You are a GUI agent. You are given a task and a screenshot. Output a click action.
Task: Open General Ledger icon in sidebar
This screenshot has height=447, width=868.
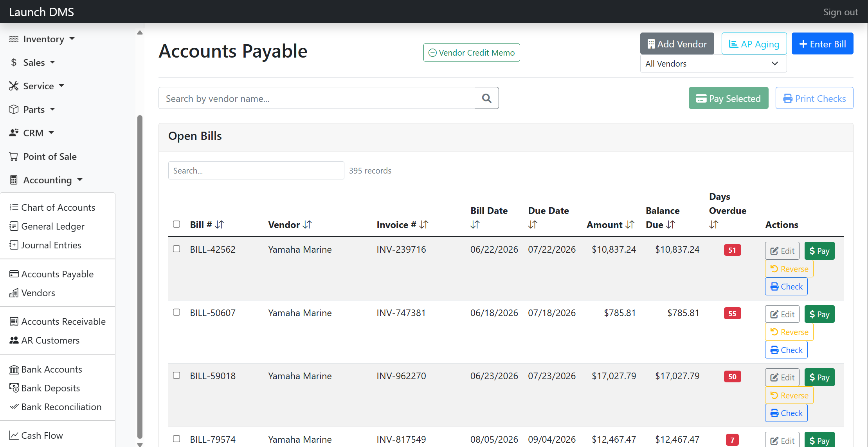(14, 226)
